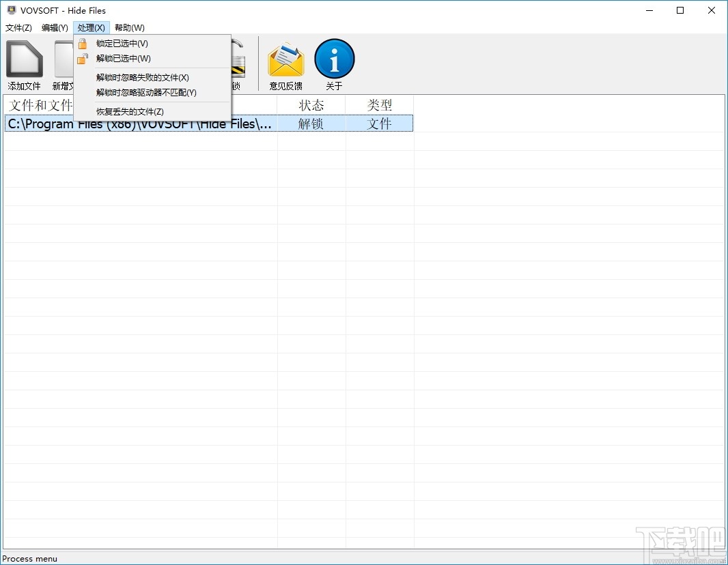Open the 文件(Z) menu
Image resolution: width=728 pixels, height=565 pixels.
point(18,27)
